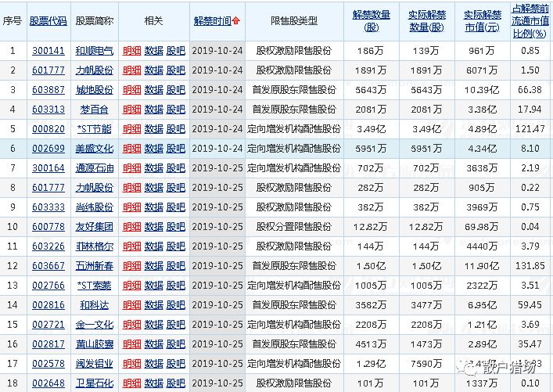The width and height of the screenshot is (553, 392).
Task: Open 数据 for 尚纬股份 row
Action: [154, 207]
